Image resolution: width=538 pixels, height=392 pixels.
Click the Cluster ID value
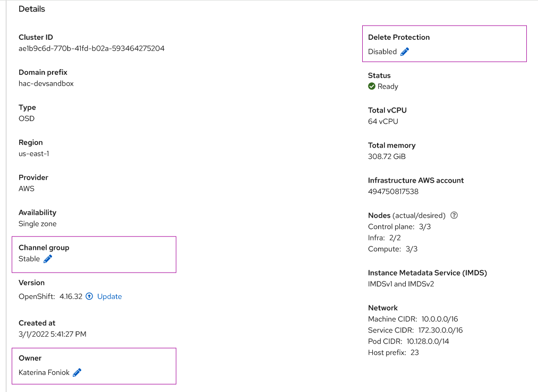coord(91,48)
